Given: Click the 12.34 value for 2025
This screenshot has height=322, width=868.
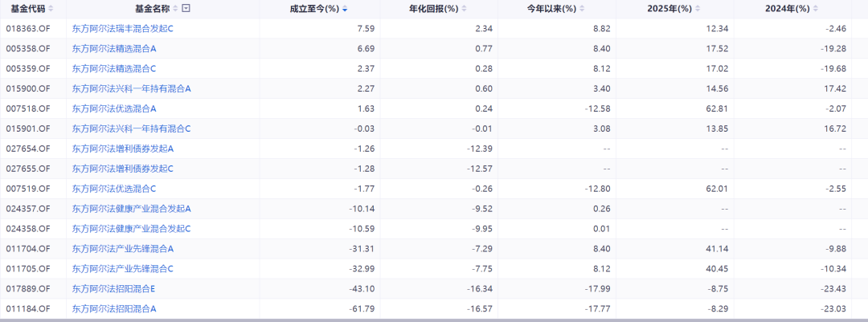Looking at the screenshot, I should tap(718, 28).
